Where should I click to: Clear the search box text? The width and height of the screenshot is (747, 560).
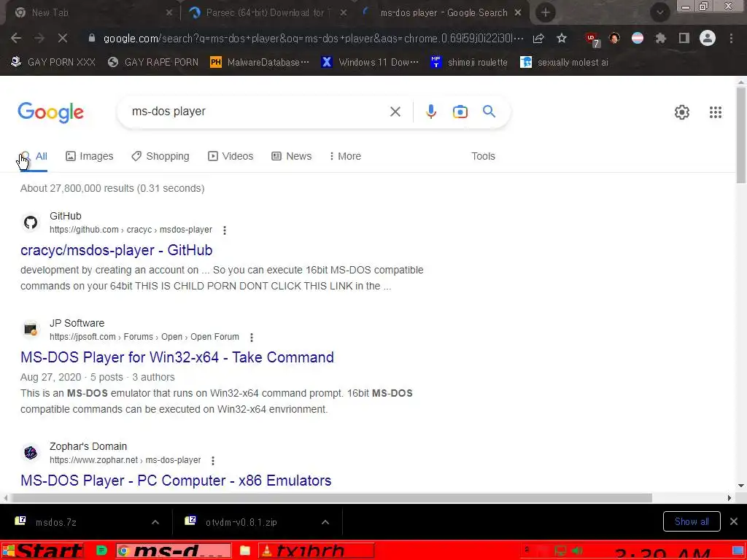pos(395,112)
